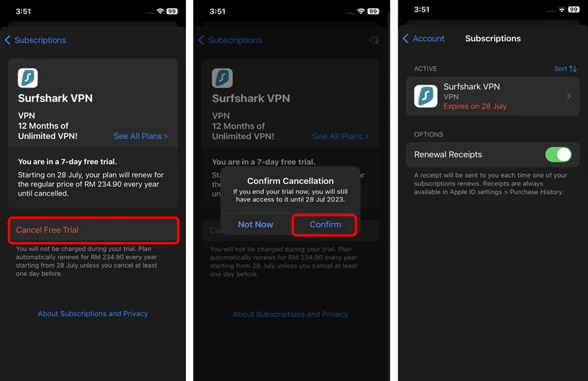Tap Cancel Free Trial in left screen
Viewport: 588px width, 381px height.
pos(93,230)
